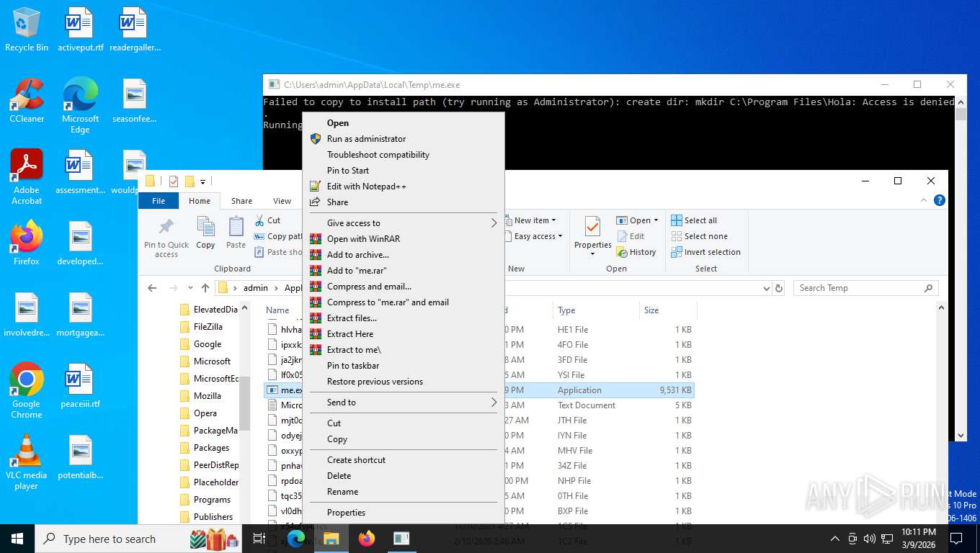The width and height of the screenshot is (980, 553).
Task: Go up one folder level arrow
Action: (x=205, y=288)
